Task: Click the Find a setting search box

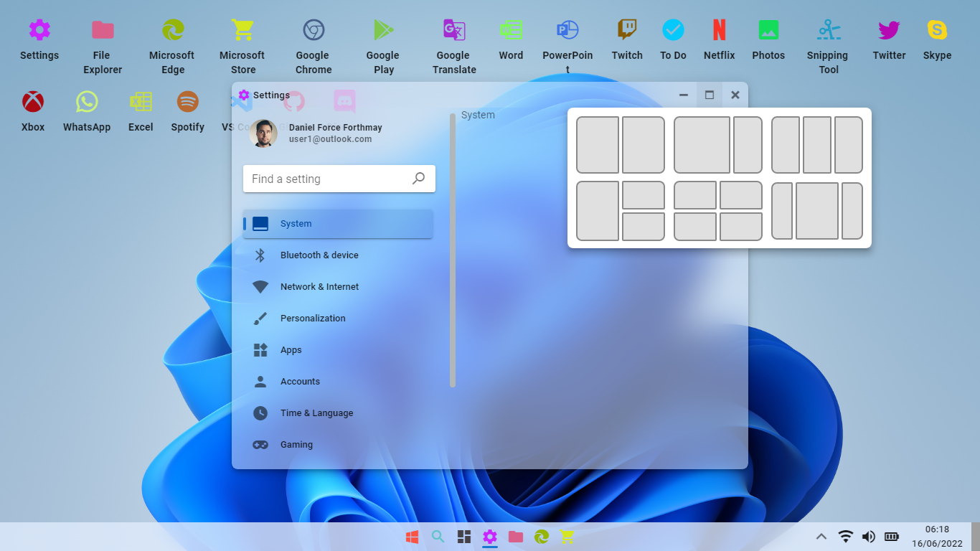Action: pyautogui.click(x=339, y=179)
